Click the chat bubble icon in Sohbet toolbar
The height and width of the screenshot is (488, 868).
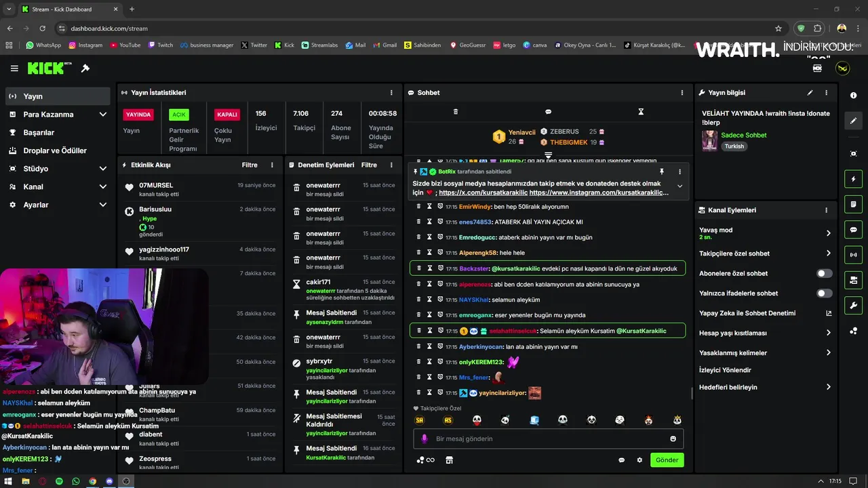click(548, 111)
